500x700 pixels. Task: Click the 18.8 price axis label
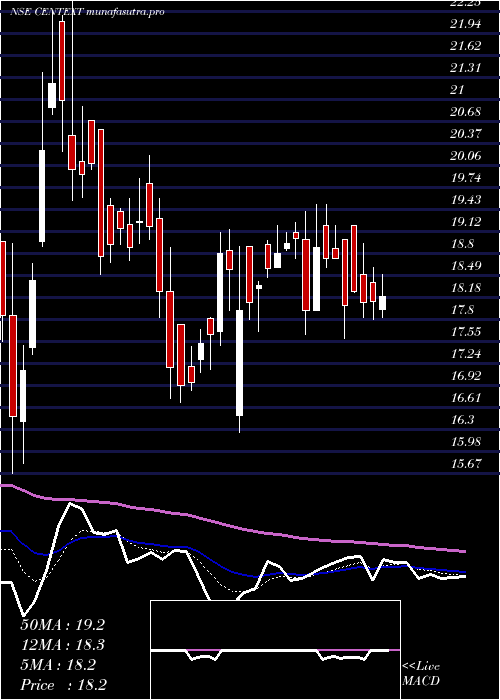point(462,244)
